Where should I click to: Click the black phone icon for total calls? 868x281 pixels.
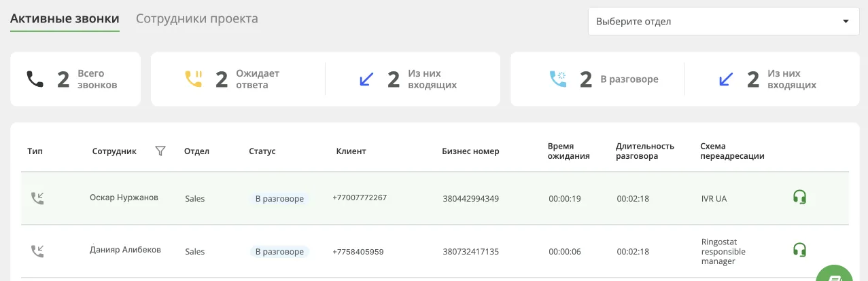tap(35, 79)
